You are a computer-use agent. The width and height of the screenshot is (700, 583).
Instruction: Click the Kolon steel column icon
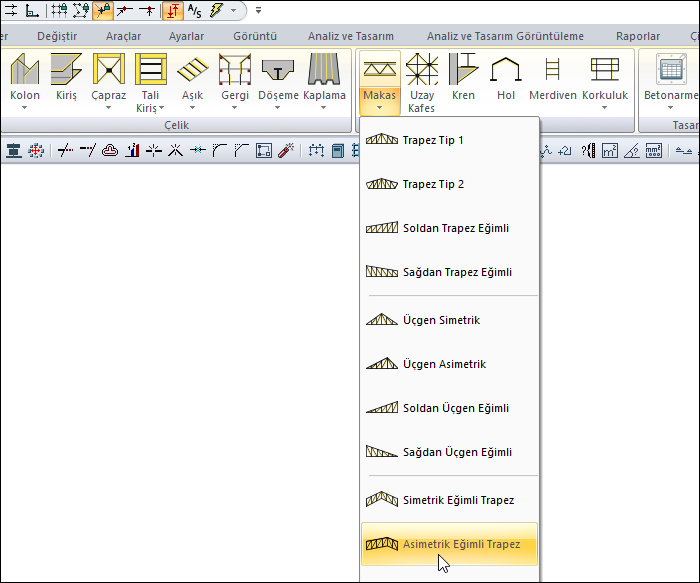[24, 71]
